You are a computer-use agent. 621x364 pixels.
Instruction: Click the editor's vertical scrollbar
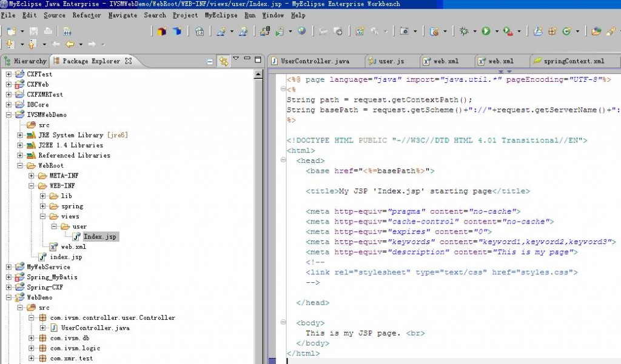pyautogui.click(x=617, y=182)
